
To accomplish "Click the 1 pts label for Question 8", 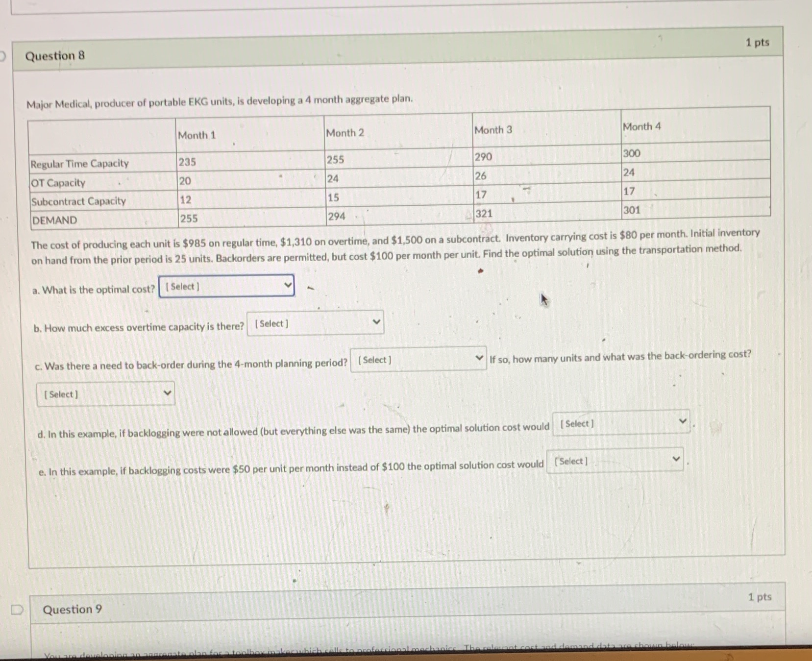I will (758, 43).
